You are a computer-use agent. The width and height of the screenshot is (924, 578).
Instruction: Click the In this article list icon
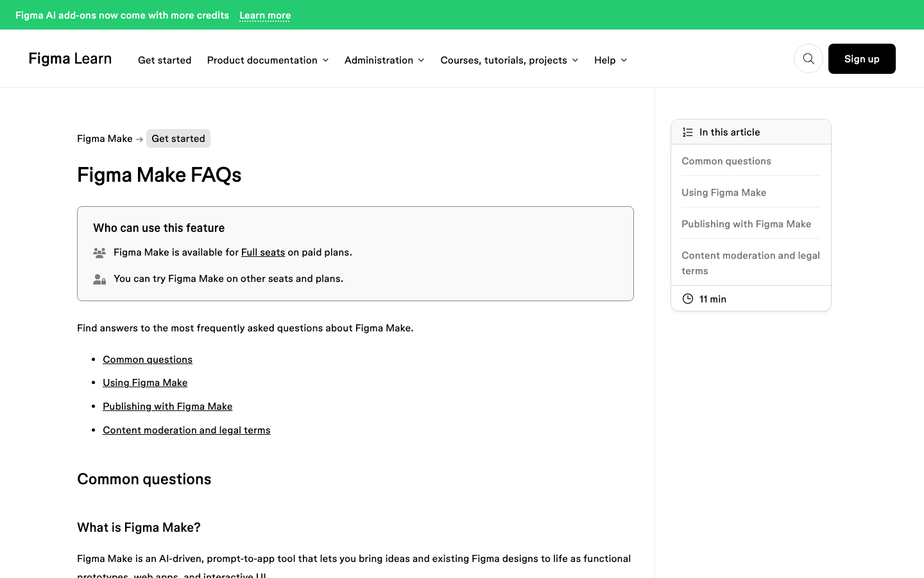click(688, 132)
